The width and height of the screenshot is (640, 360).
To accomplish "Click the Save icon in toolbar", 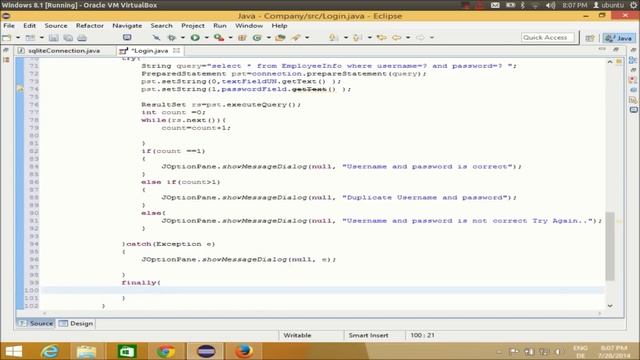I will click(53, 38).
